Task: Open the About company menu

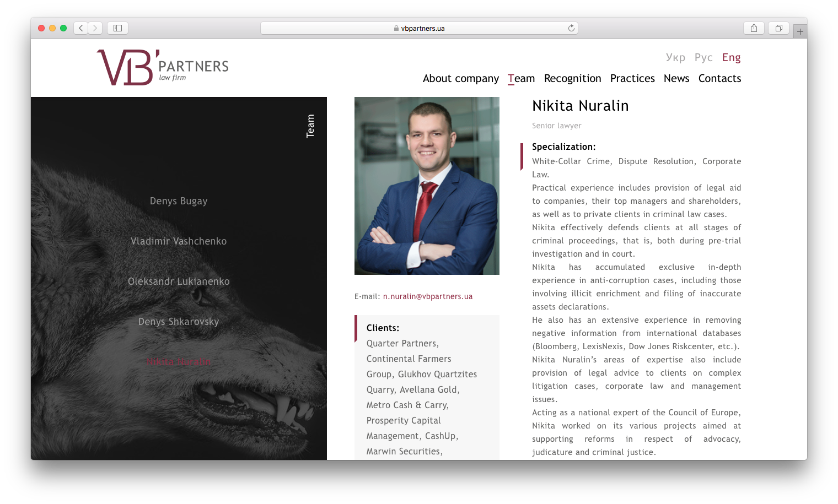Action: coord(460,78)
